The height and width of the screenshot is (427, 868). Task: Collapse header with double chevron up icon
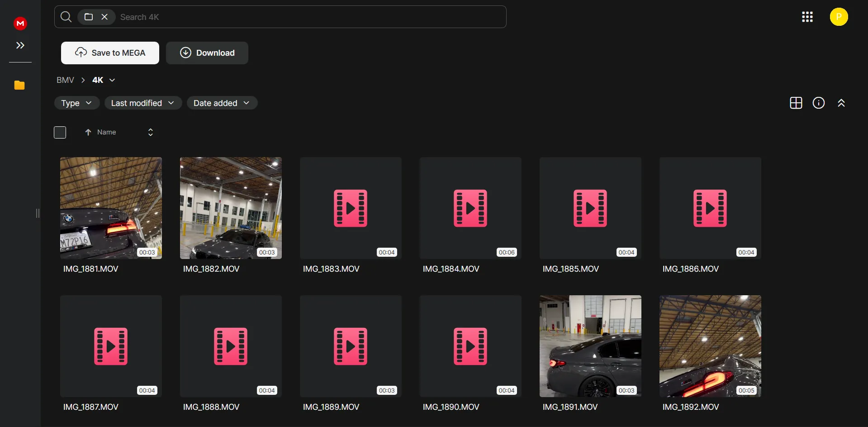click(x=841, y=103)
